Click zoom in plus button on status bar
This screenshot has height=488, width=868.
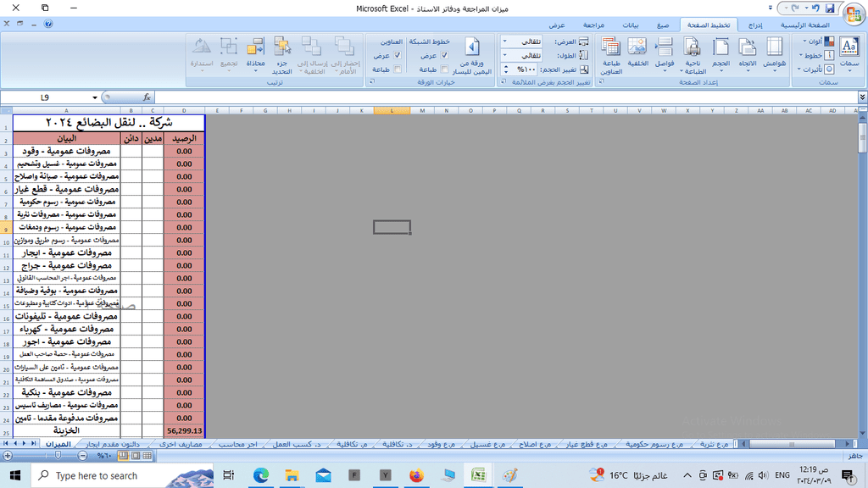coord(8,456)
